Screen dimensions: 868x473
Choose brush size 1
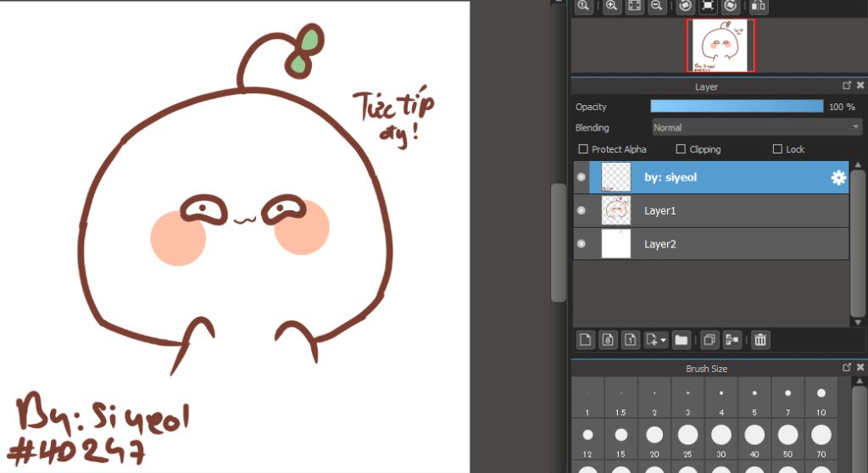587,398
